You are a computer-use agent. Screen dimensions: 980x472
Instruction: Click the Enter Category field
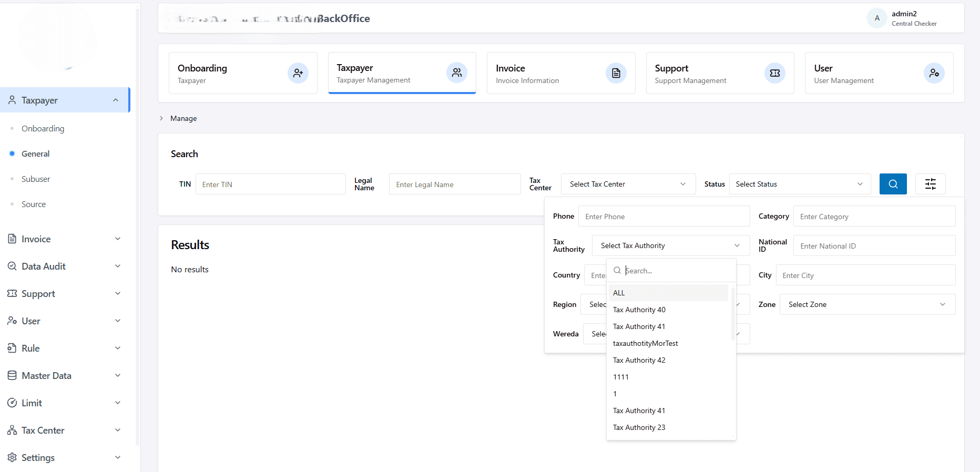[874, 216]
